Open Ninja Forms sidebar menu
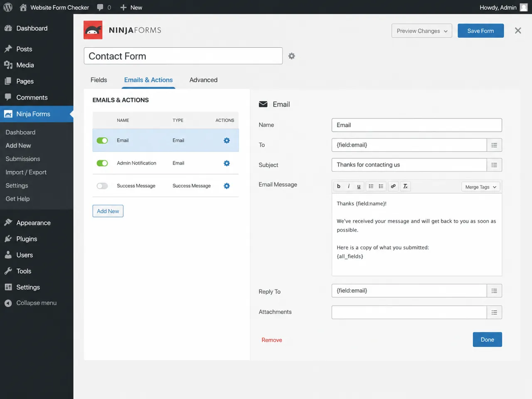This screenshot has height=399, width=532. click(x=37, y=114)
